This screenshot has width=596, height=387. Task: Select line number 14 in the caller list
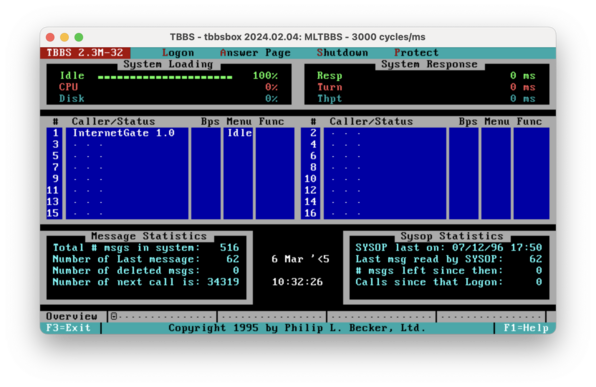coord(310,201)
